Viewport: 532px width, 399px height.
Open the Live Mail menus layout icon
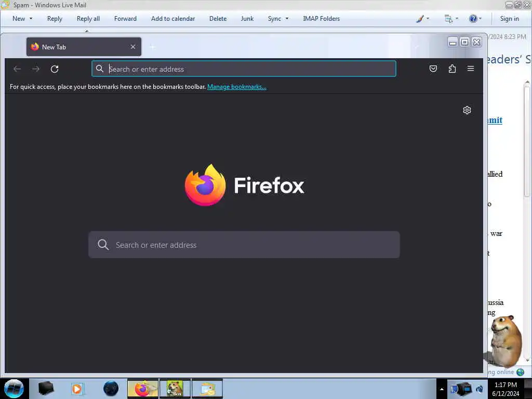(x=448, y=19)
